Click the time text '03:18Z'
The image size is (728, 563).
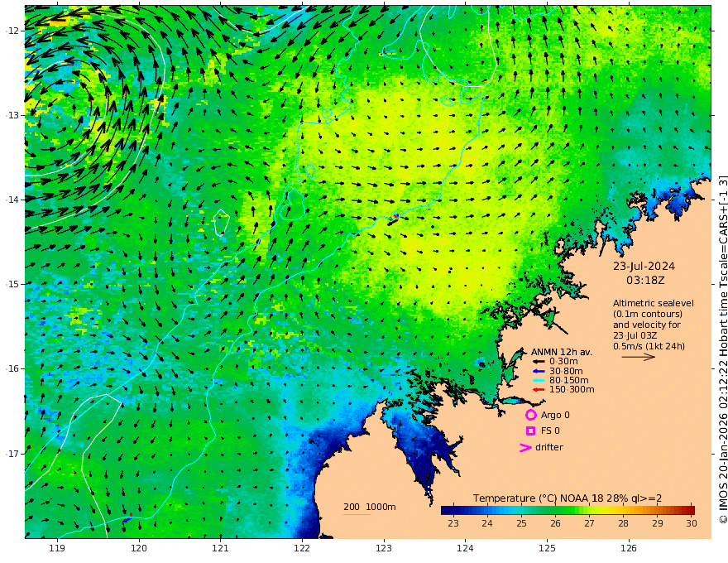click(645, 281)
